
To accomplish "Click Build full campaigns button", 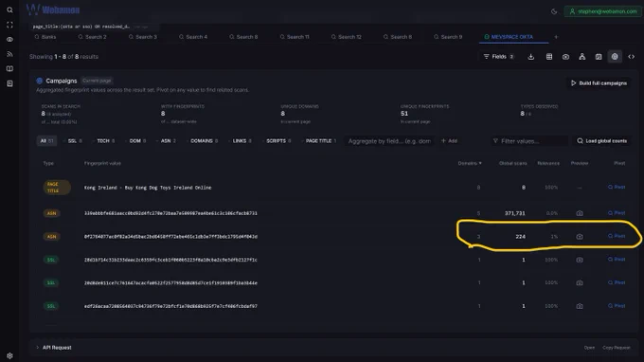I will point(599,83).
